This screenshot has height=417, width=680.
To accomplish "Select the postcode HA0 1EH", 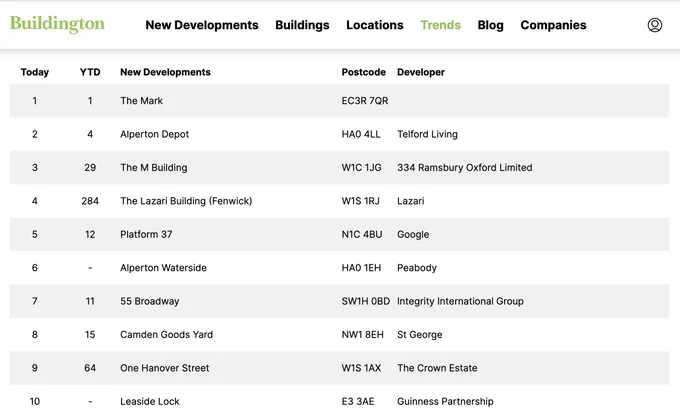I will click(x=361, y=267).
